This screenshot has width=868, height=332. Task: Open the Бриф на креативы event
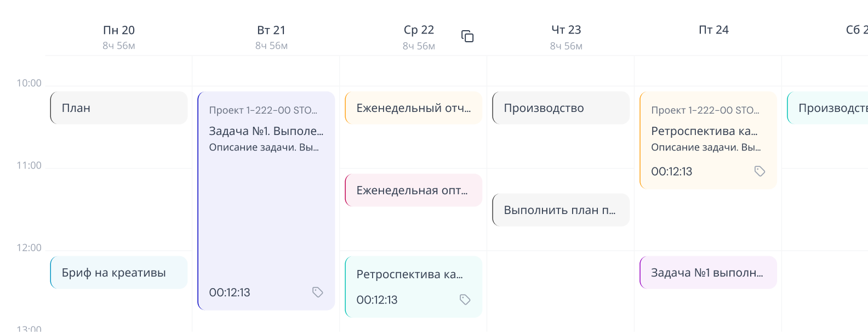(x=118, y=272)
